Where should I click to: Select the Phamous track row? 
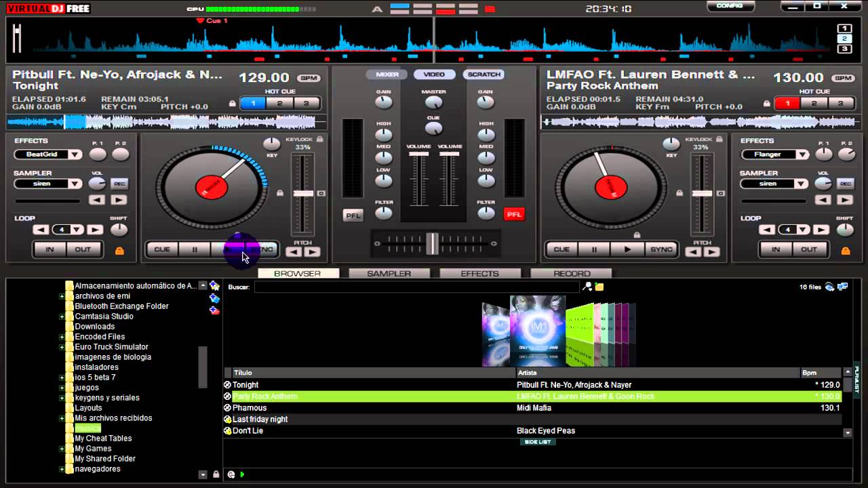point(533,408)
